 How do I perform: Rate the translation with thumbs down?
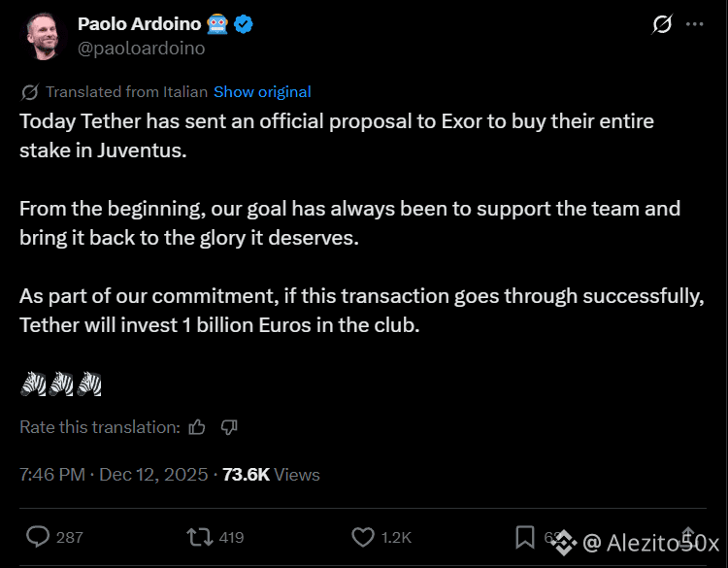point(229,427)
